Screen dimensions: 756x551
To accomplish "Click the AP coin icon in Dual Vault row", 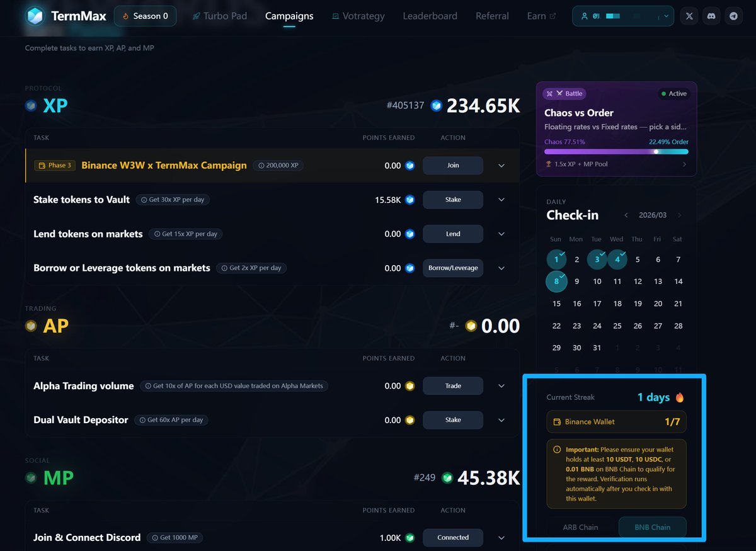I will pos(410,420).
